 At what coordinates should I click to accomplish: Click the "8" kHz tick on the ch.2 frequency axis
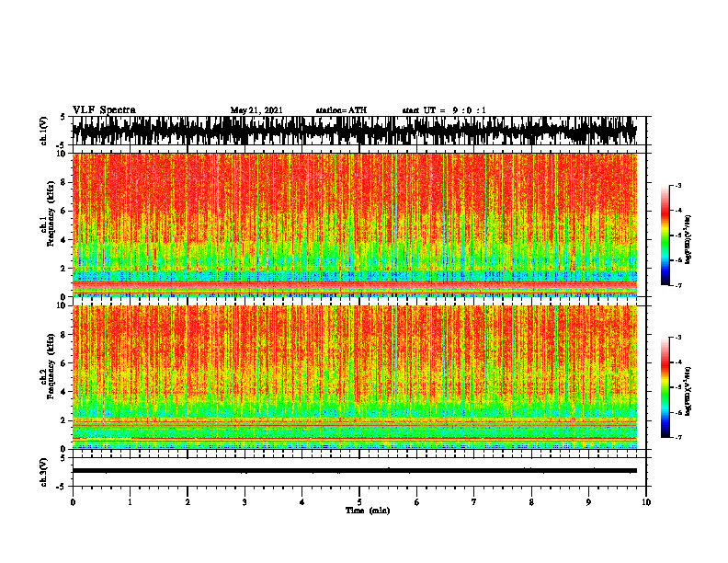coord(63,335)
